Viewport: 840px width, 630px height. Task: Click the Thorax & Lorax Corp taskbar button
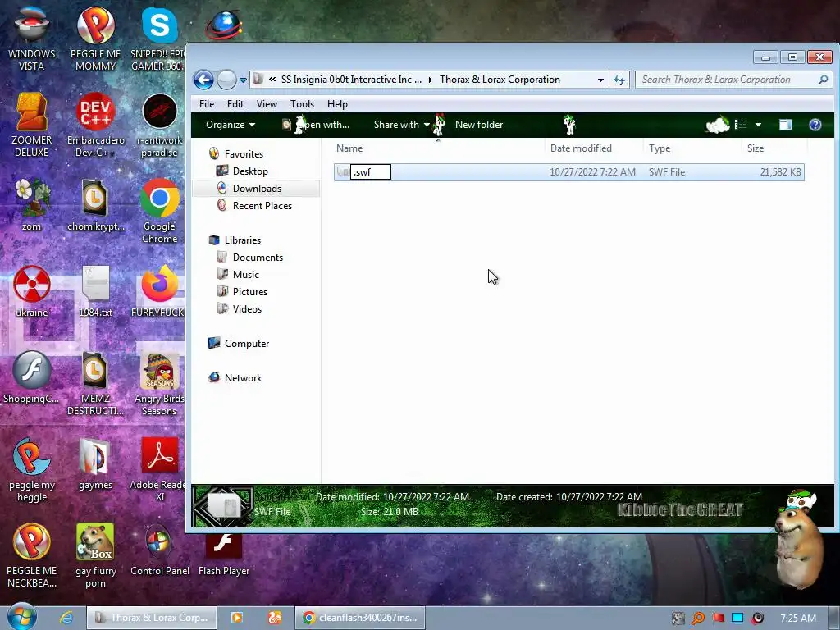(152, 618)
